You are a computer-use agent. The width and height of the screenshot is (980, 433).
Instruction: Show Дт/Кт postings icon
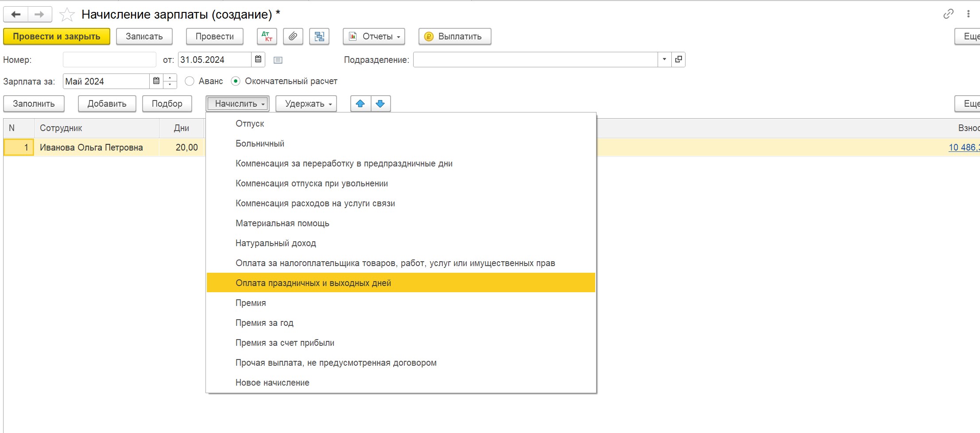(x=267, y=36)
